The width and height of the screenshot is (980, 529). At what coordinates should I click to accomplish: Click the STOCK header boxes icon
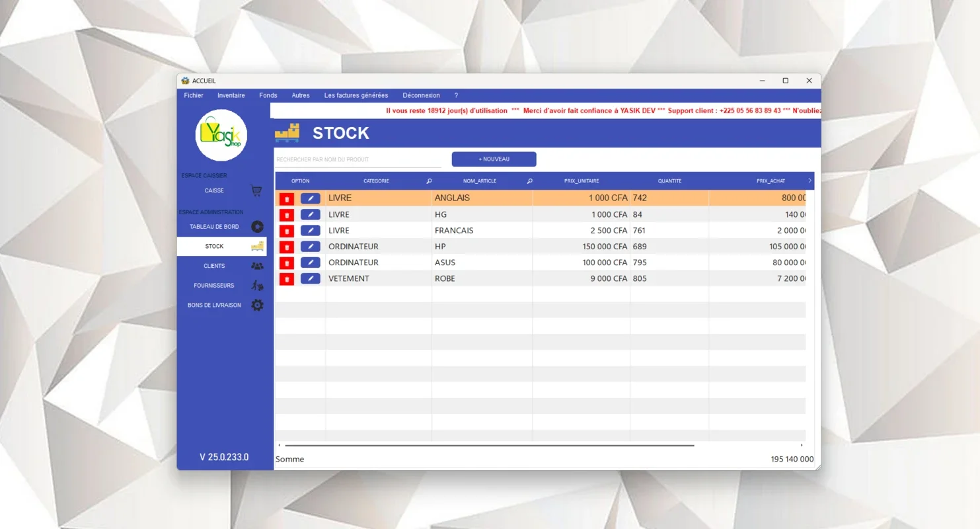287,133
